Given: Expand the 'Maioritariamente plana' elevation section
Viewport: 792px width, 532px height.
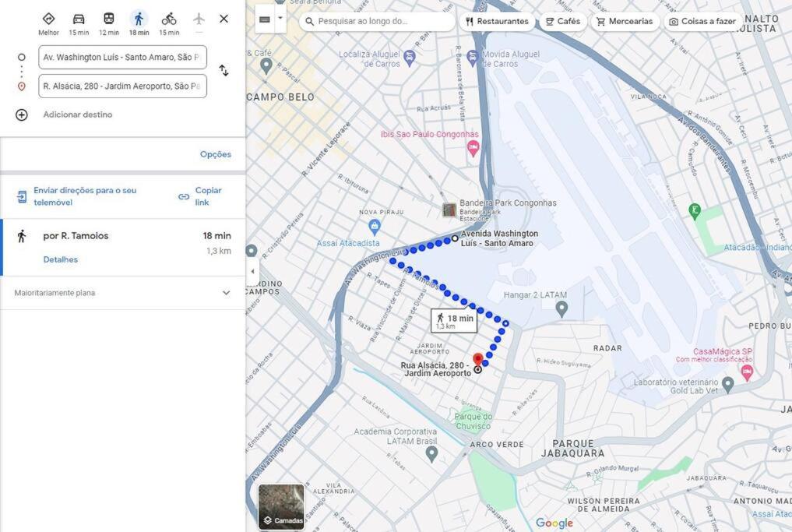Looking at the screenshot, I should point(123,293).
